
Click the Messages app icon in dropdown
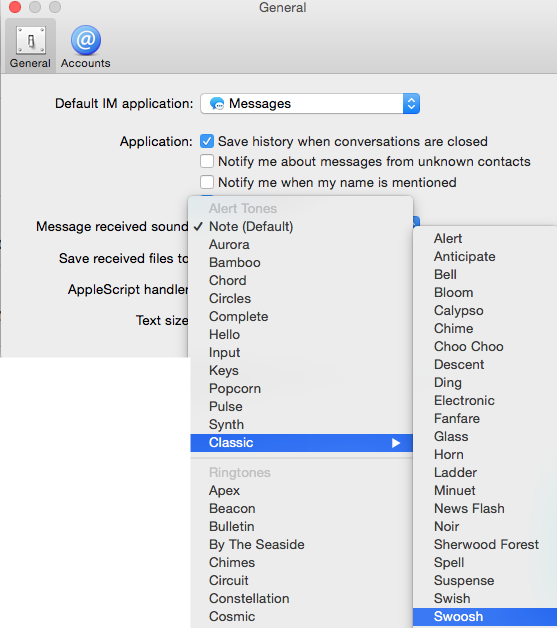coord(217,104)
